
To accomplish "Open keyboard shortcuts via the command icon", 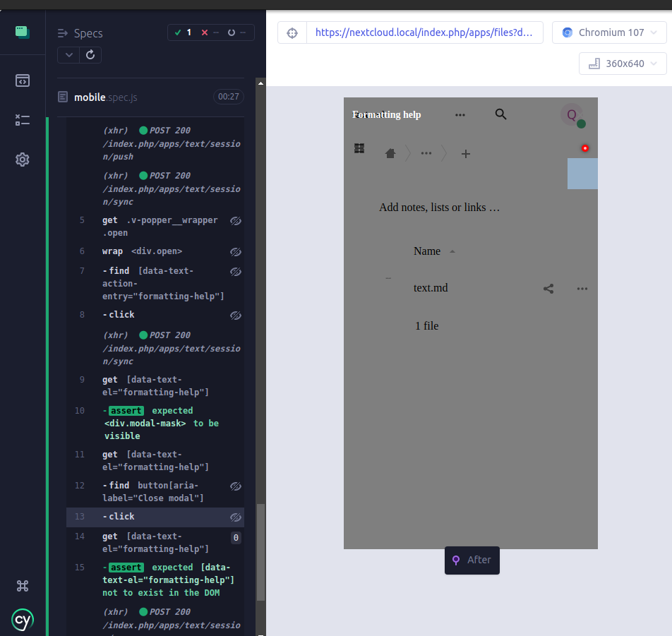I will (x=23, y=586).
